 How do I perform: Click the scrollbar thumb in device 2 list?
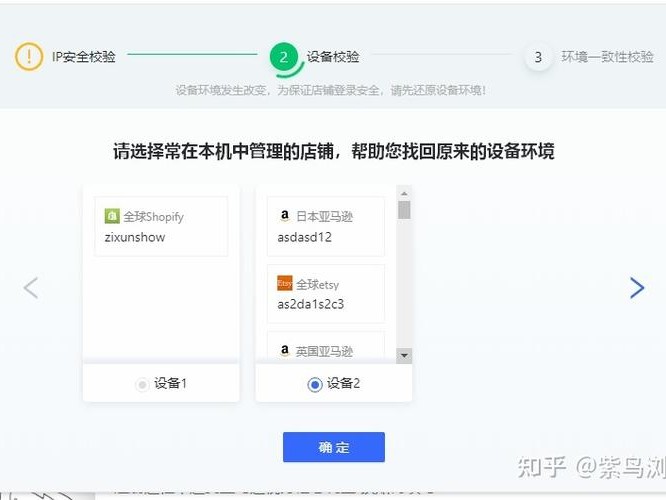click(x=404, y=210)
